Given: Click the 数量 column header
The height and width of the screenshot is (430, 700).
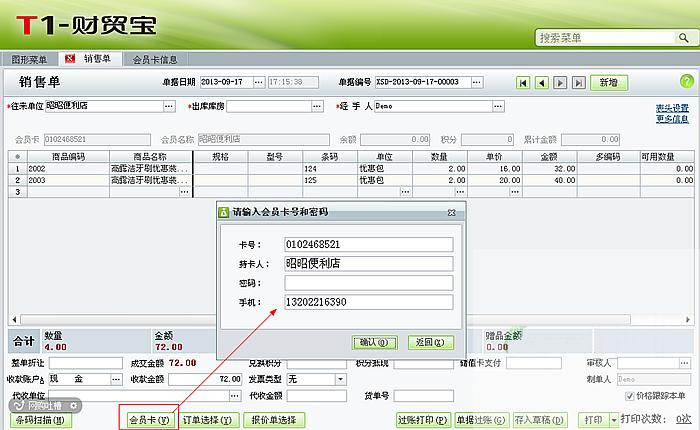Looking at the screenshot, I should pos(440,157).
